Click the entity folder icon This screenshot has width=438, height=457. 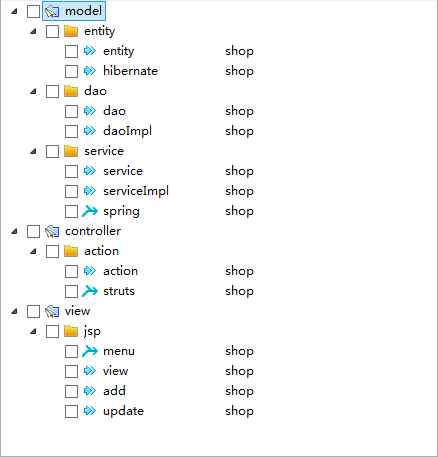(71, 31)
